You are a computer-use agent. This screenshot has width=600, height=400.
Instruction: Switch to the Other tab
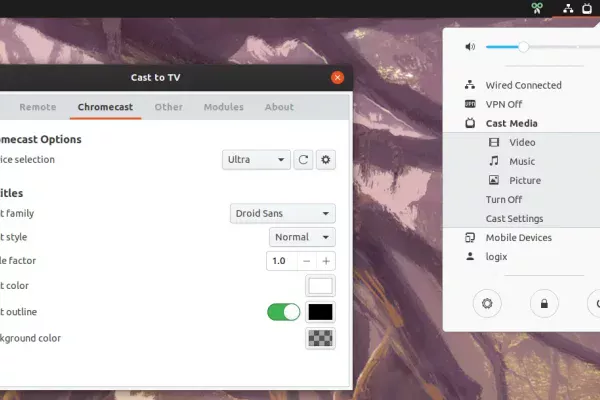click(169, 107)
